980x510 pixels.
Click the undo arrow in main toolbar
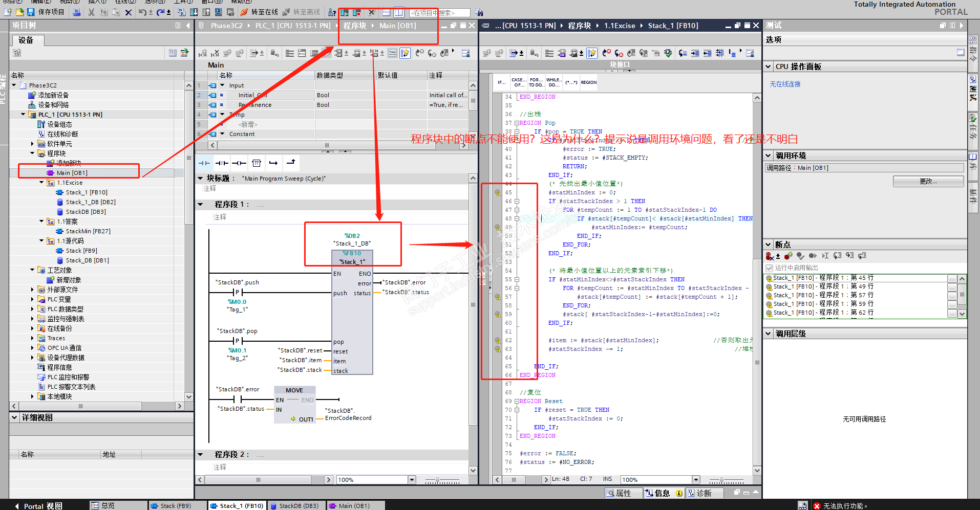(x=142, y=12)
